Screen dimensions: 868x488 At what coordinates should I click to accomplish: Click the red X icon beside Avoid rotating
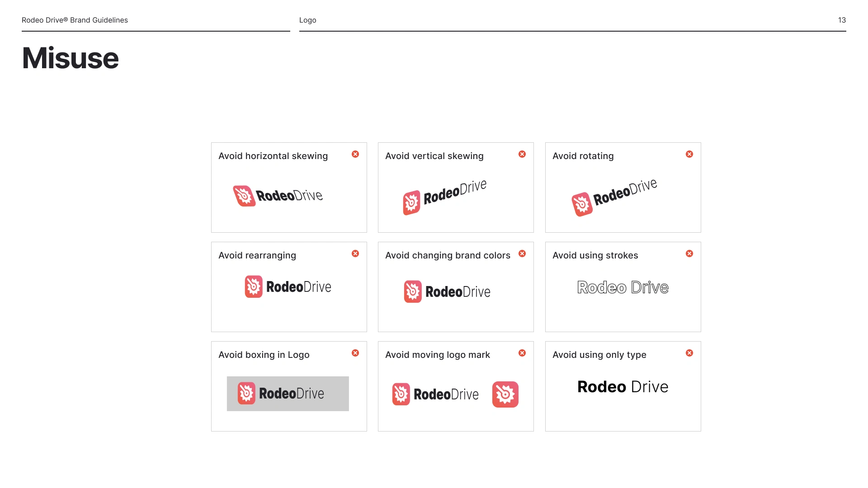click(689, 155)
